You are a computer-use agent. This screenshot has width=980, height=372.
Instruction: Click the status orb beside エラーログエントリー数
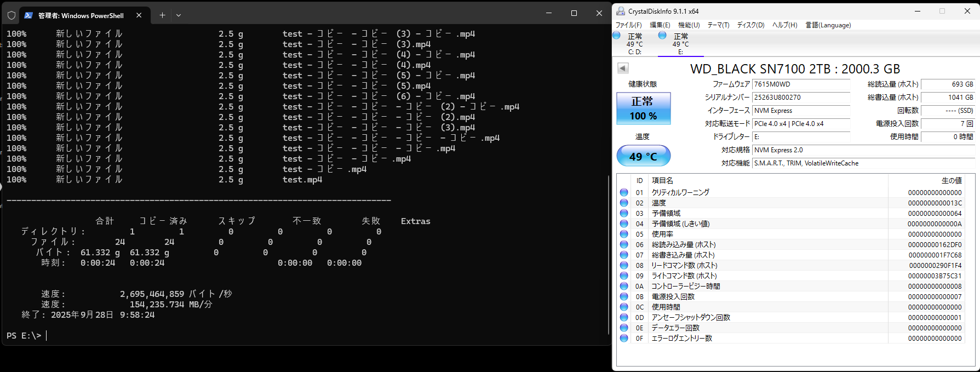(624, 338)
